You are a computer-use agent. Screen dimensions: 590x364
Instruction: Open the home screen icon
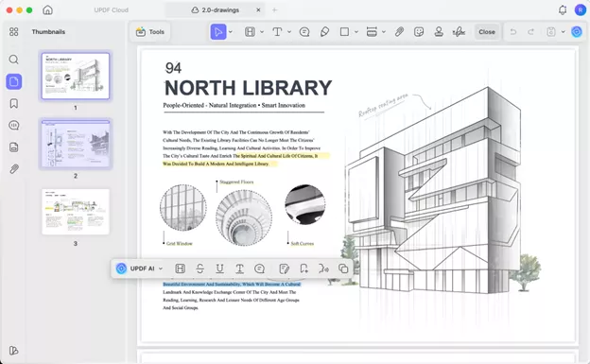point(48,10)
